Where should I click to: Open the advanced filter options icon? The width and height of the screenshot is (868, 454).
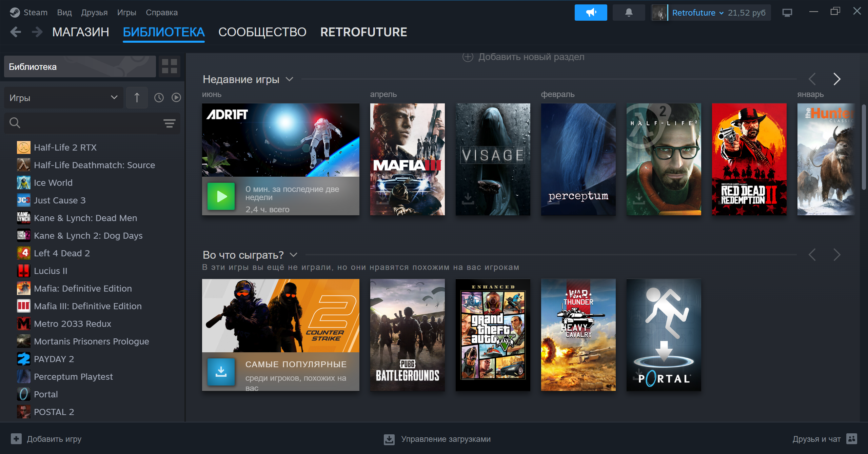(169, 123)
